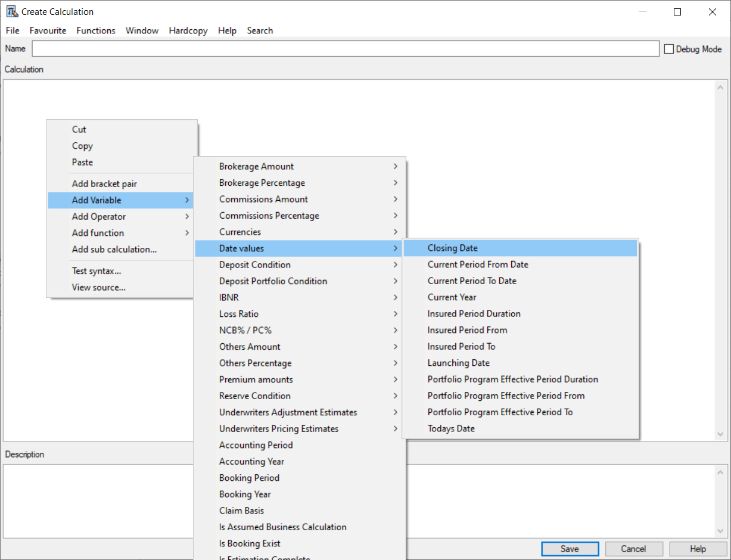Click the Save button
The height and width of the screenshot is (560, 731).
click(x=570, y=549)
